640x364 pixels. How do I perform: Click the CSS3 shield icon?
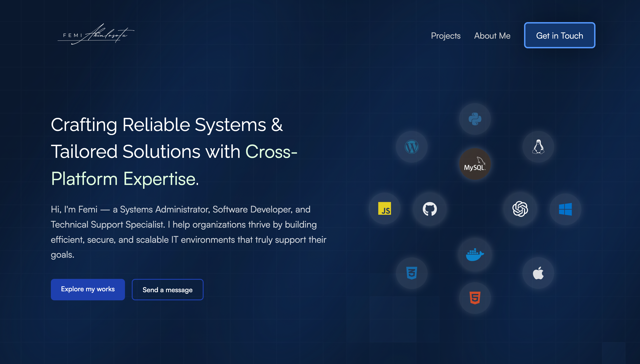(412, 273)
